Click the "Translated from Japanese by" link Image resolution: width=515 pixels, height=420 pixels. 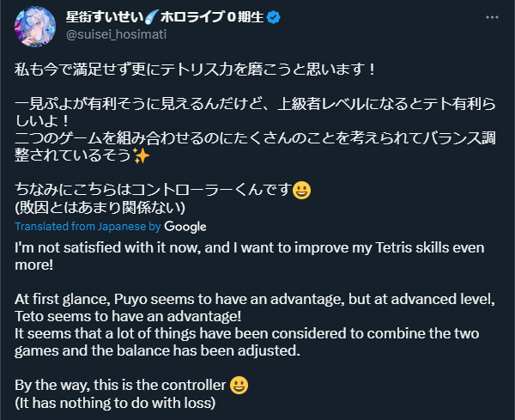tap(88, 227)
